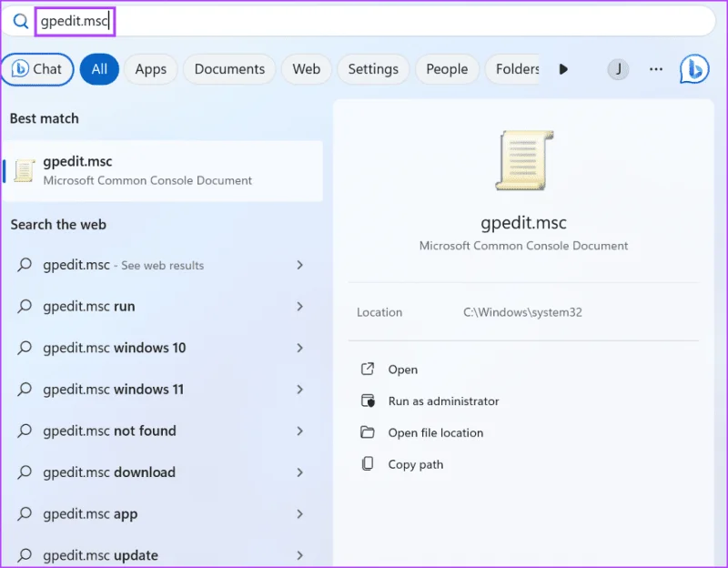The image size is (728, 568).
Task: Click 'gpedit.msc windows 11' suggestion text
Action: [x=113, y=390]
